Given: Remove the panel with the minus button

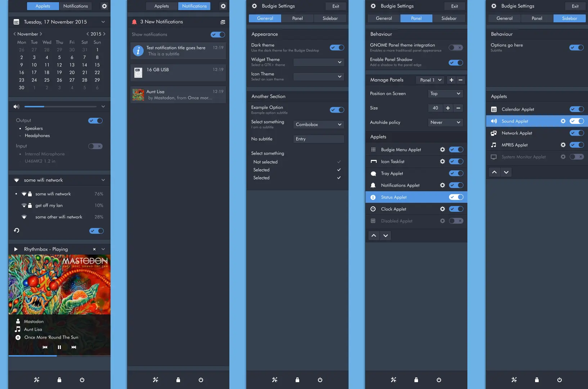Looking at the screenshot, I should click(461, 80).
